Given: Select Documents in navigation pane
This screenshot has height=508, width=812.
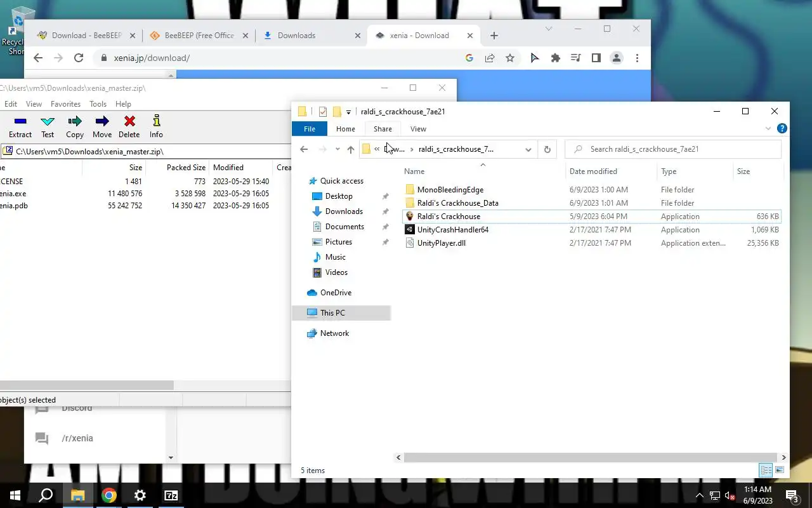Looking at the screenshot, I should pos(344,227).
